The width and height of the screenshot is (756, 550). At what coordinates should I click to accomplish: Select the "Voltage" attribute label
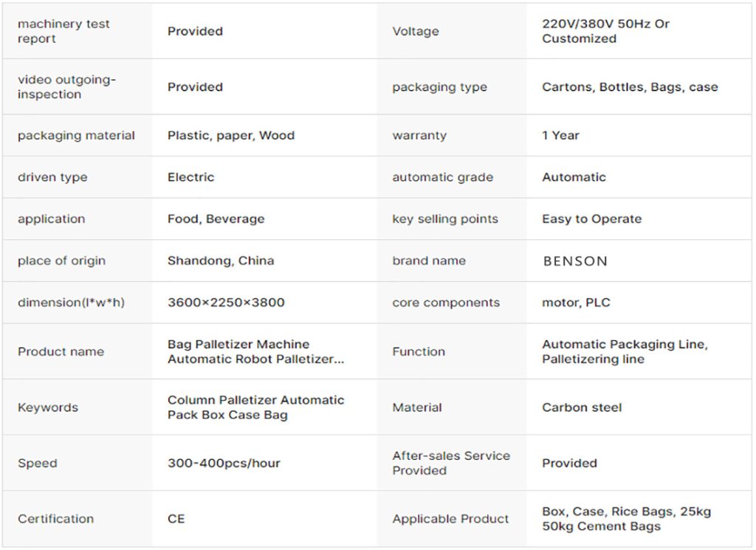[x=415, y=31]
